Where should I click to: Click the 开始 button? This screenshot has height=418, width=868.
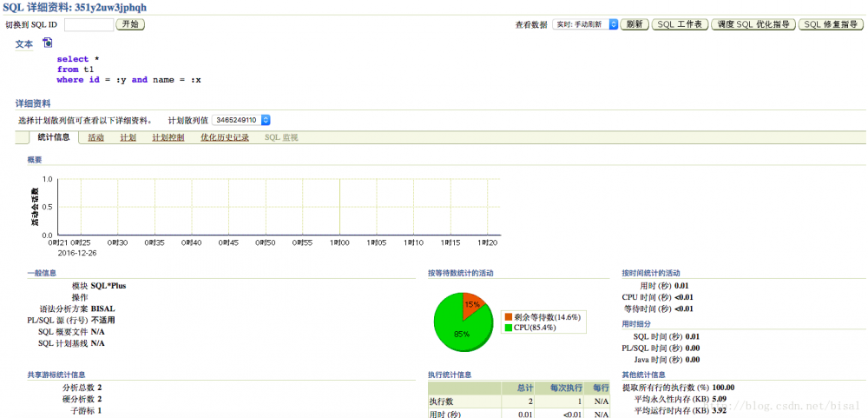[130, 24]
